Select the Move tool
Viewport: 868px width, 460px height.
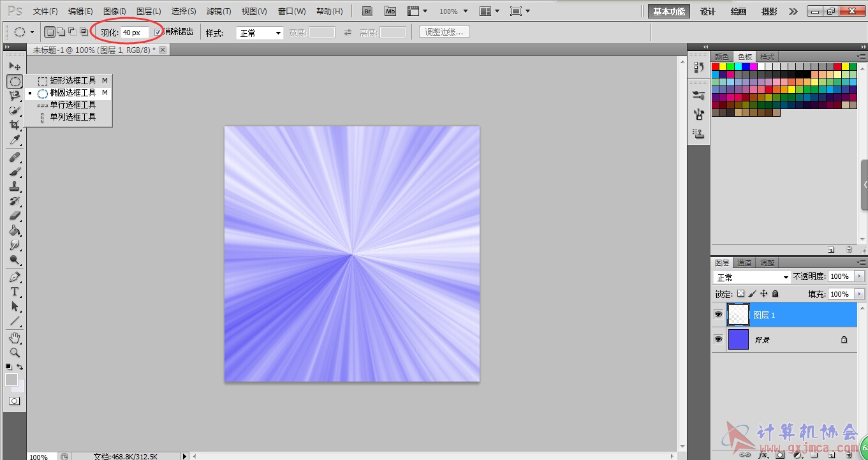[x=15, y=66]
